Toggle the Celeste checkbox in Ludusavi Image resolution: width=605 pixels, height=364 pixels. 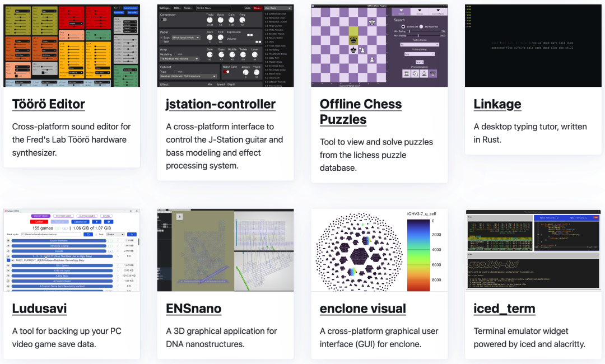click(x=8, y=251)
